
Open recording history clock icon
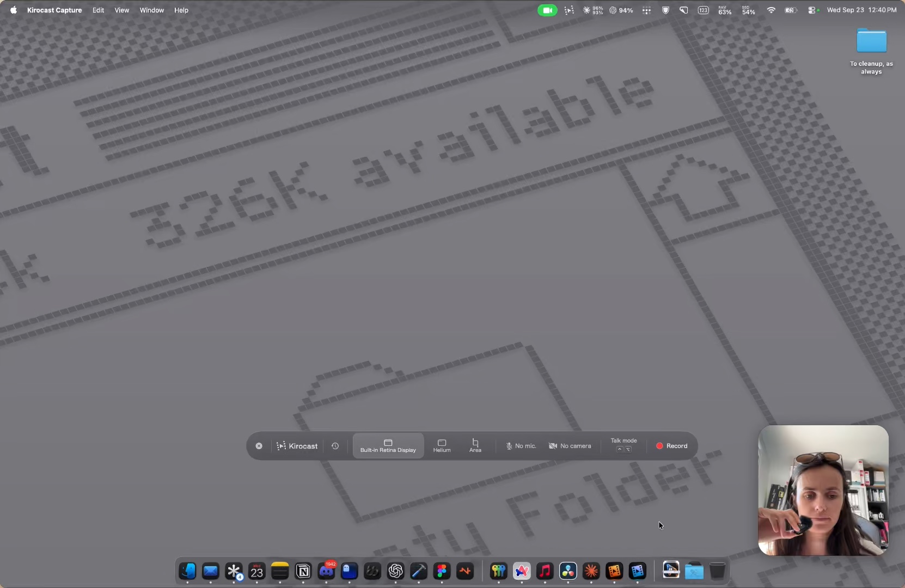point(335,446)
